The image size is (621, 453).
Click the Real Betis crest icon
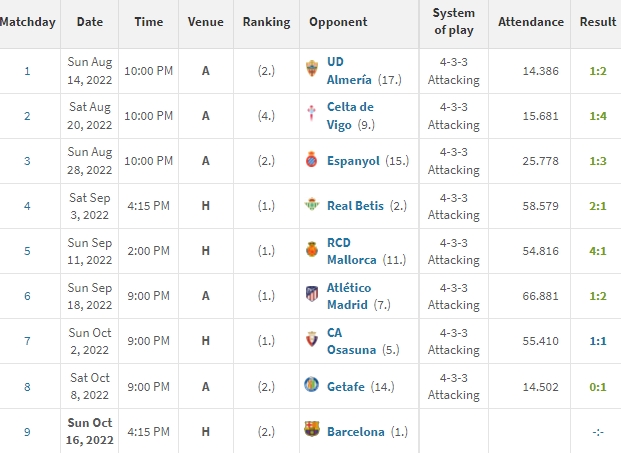point(312,204)
